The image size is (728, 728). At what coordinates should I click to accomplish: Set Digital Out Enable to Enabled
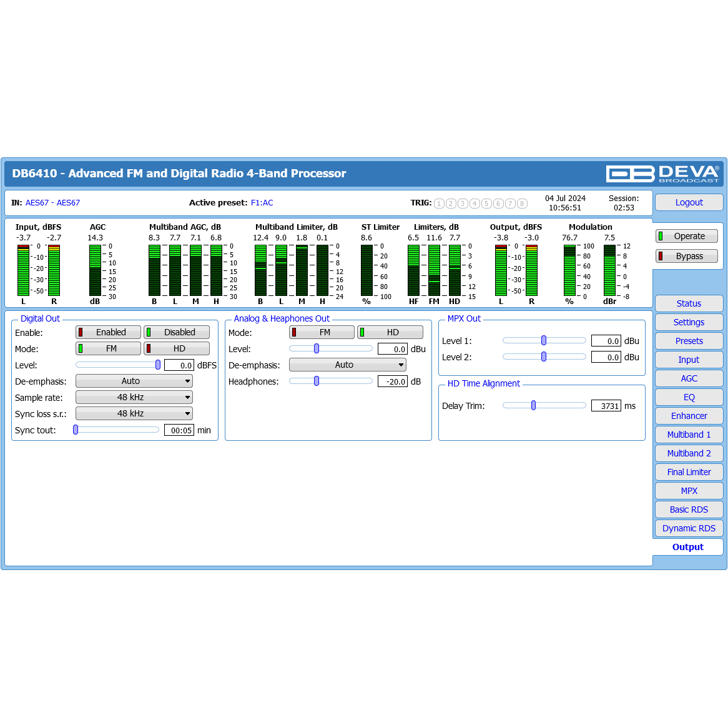coord(109,332)
